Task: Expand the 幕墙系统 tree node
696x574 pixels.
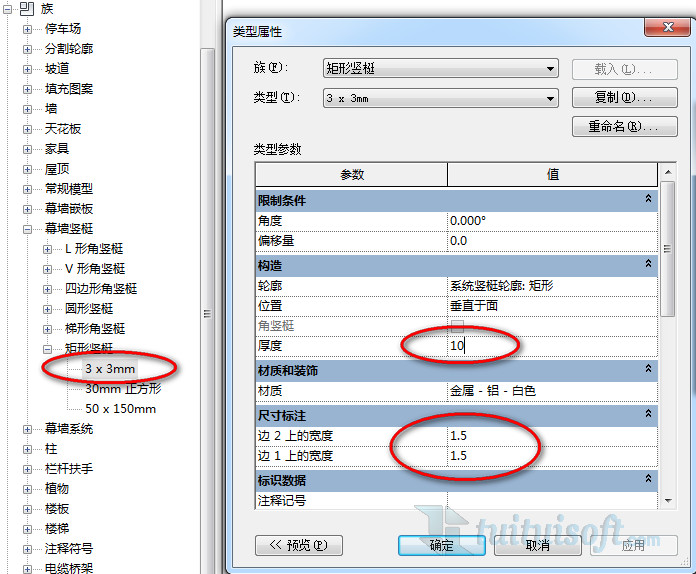Action: tap(28, 429)
